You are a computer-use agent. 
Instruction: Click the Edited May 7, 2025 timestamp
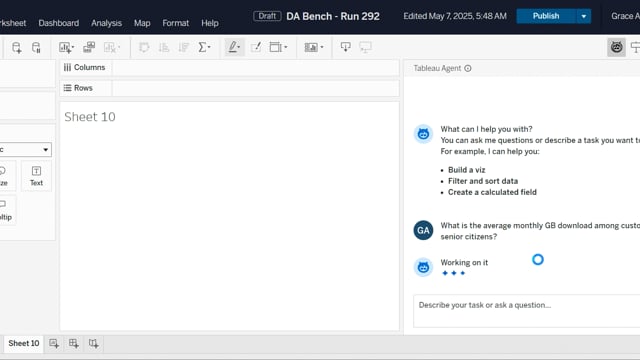pos(455,16)
